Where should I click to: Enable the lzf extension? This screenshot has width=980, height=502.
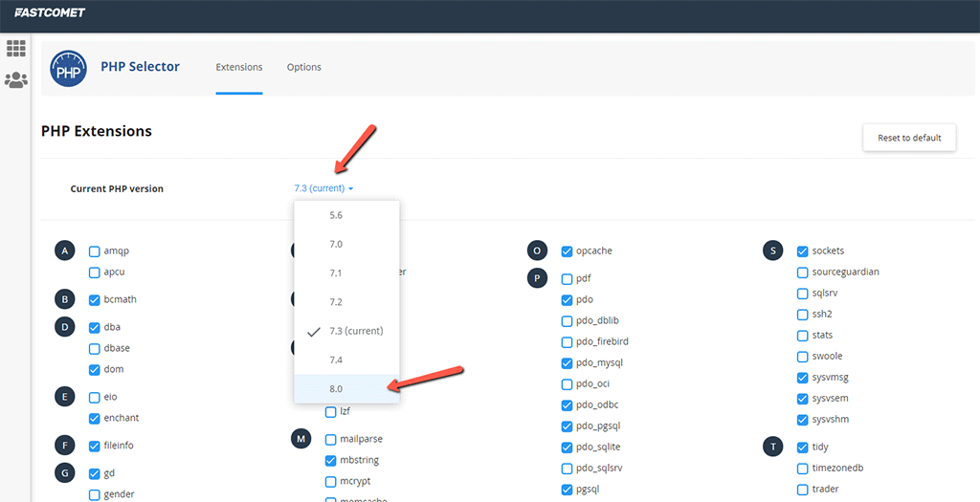330,412
